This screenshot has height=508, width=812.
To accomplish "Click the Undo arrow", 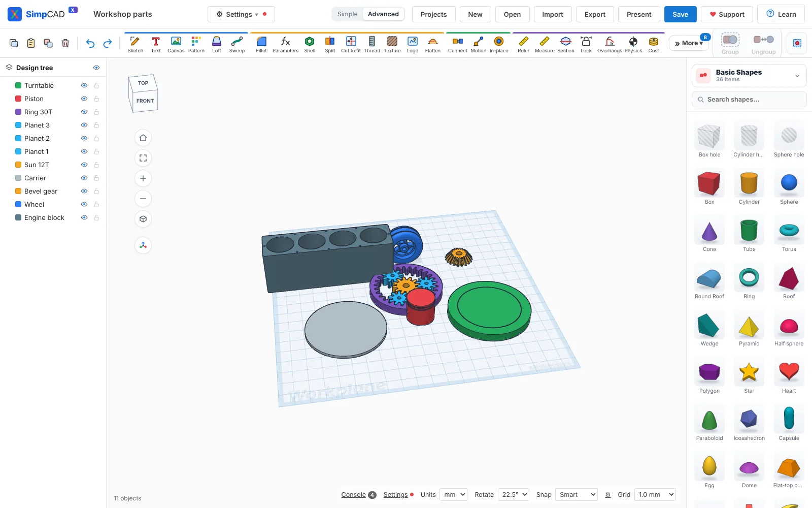I will (x=90, y=43).
